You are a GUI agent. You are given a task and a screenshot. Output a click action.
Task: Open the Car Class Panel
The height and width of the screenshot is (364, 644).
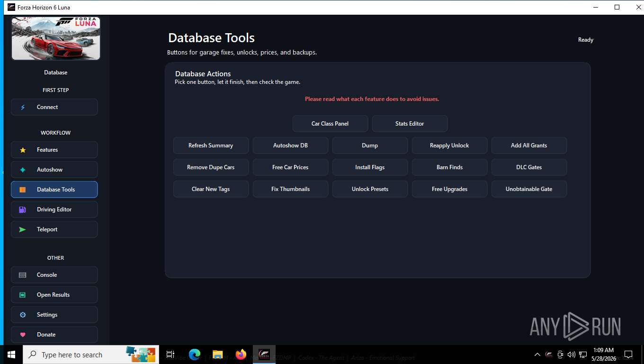click(330, 124)
